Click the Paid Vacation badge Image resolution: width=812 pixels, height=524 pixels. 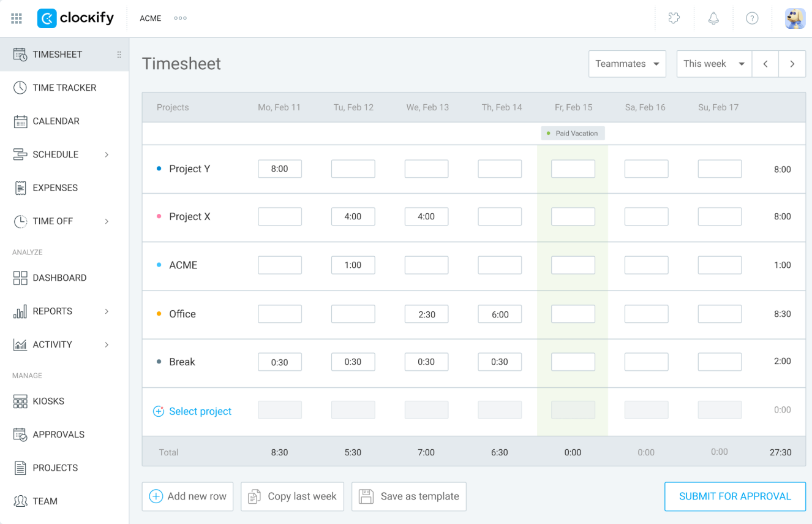point(573,133)
